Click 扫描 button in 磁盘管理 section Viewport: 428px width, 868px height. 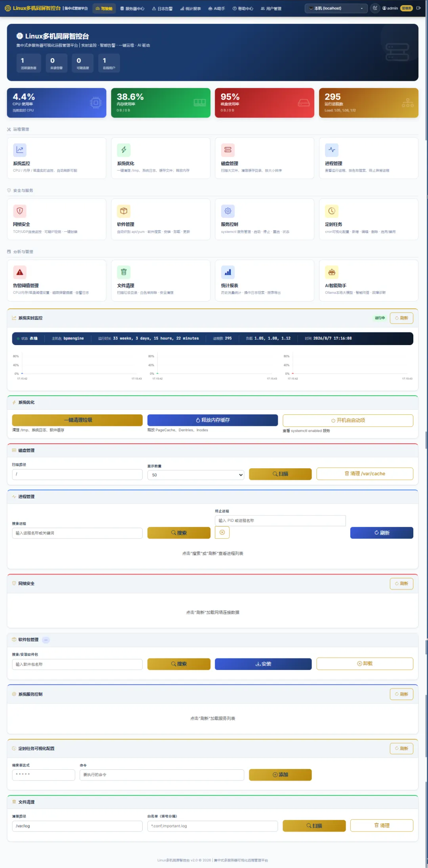click(280, 474)
